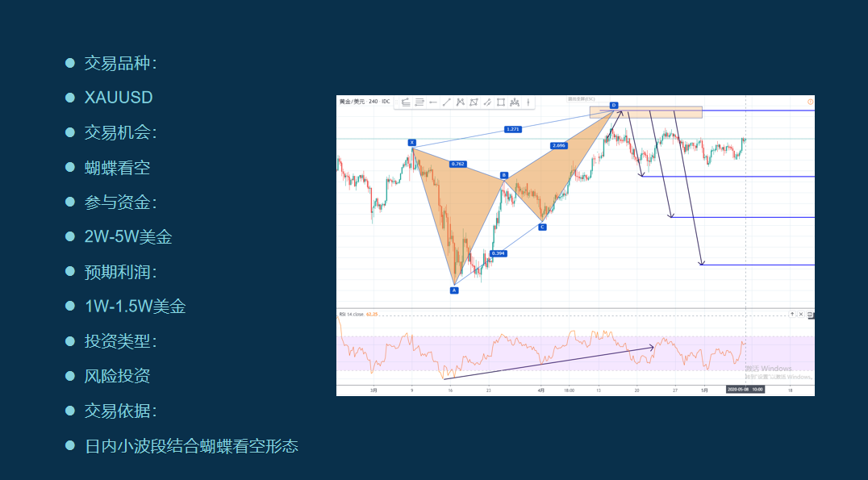This screenshot has width=868, height=480.
Task: Click the 3月 date axis label
Action: [373, 390]
